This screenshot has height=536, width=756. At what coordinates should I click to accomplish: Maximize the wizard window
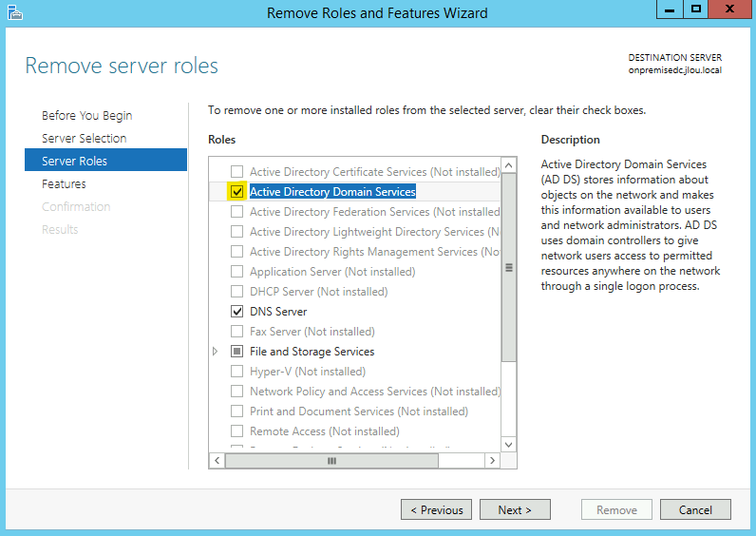click(696, 10)
